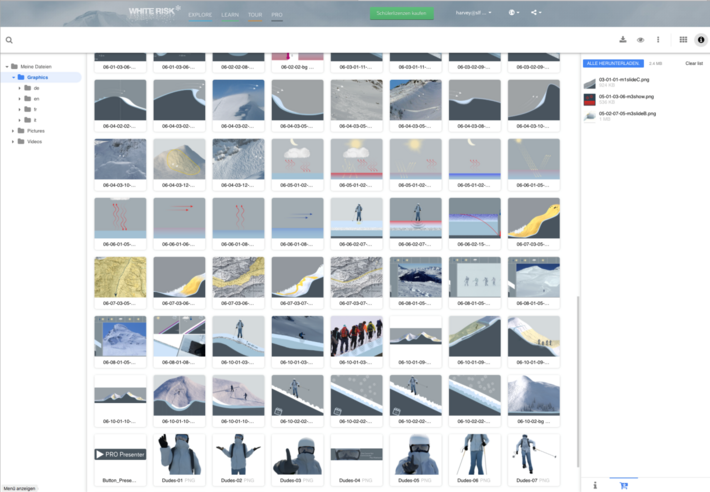
Task: Click the search magnifier icon
Action: (x=9, y=40)
